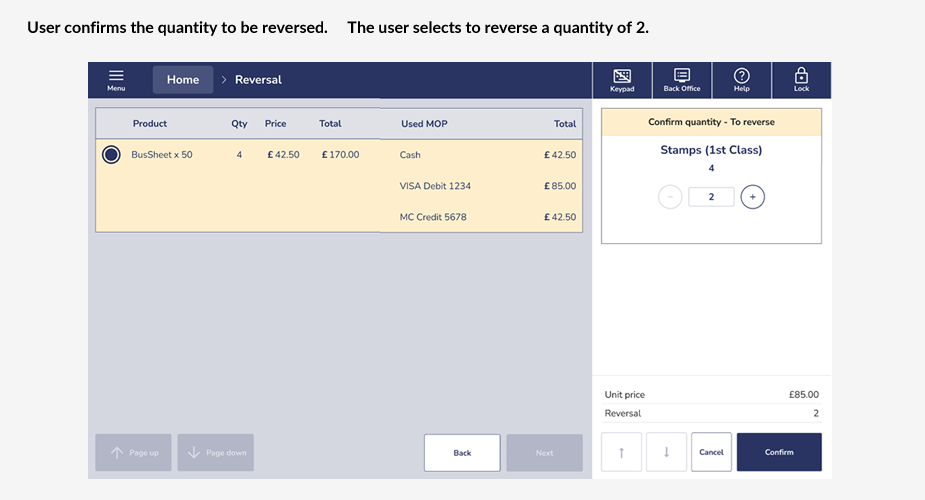The image size is (925, 500).
Task: Go to Home breadcrumb
Action: coord(183,80)
